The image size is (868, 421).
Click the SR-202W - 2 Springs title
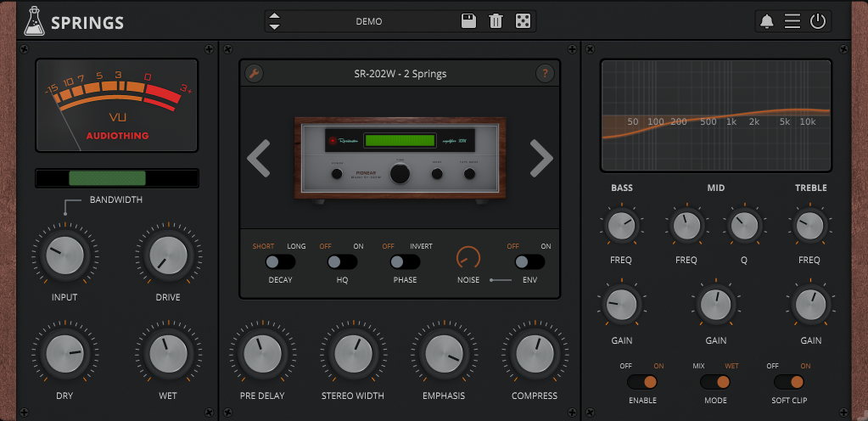(400, 73)
